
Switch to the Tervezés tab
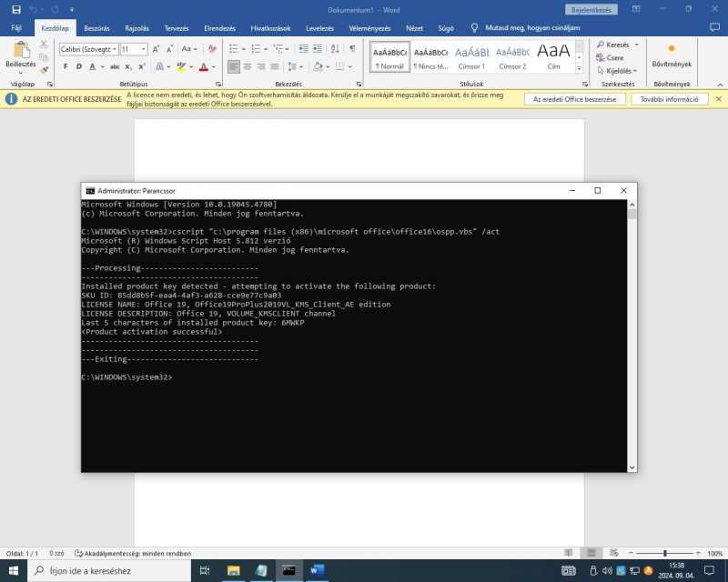click(x=177, y=28)
